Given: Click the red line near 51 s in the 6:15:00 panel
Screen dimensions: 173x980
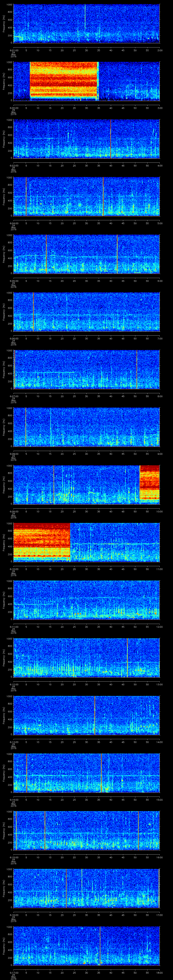Looking at the screenshot, I should (x=138, y=831).
